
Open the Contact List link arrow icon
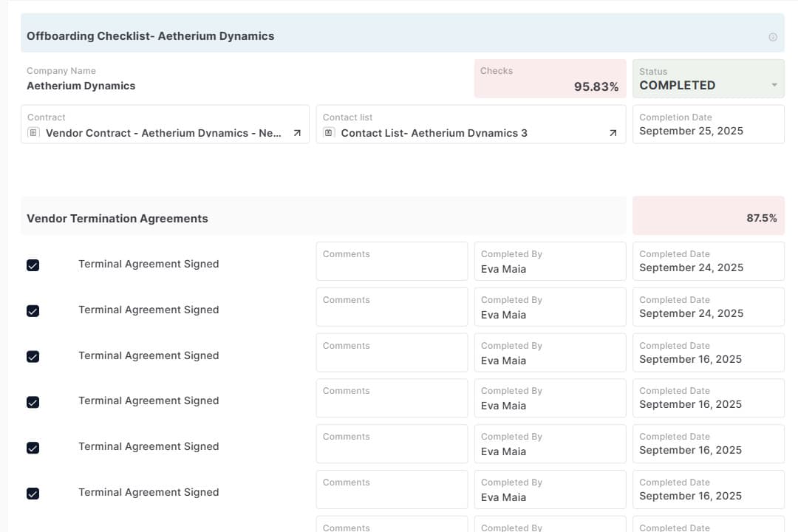click(x=613, y=134)
